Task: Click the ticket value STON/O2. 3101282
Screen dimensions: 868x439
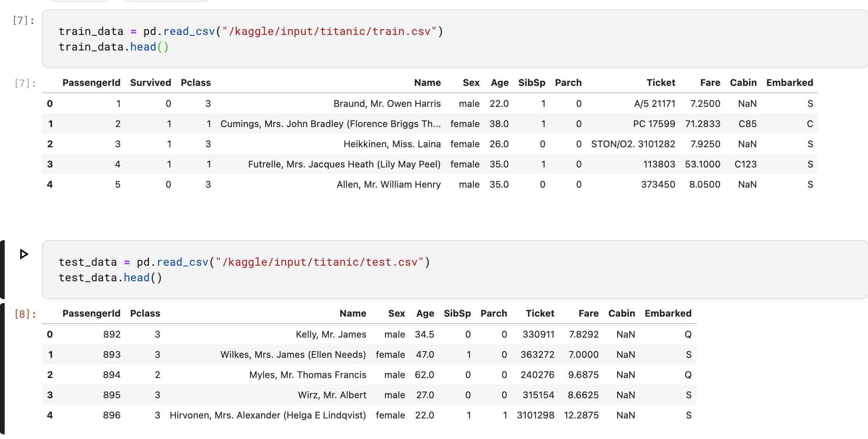Action: click(633, 144)
